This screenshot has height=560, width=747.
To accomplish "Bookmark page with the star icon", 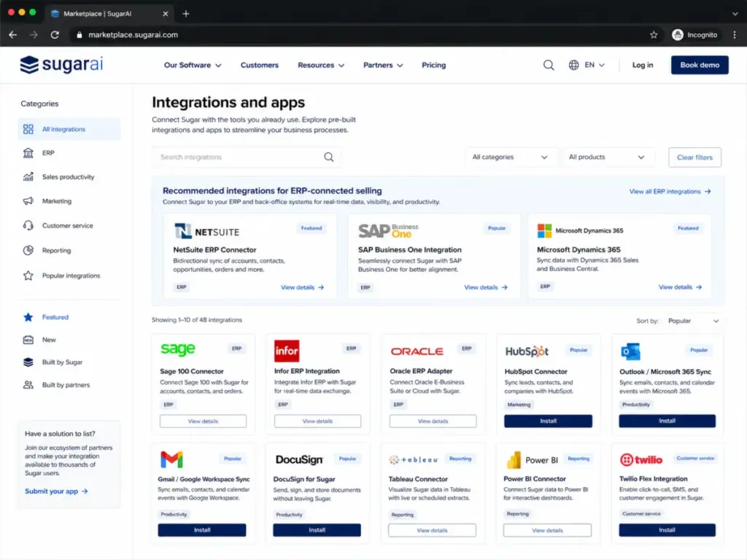I will point(654,35).
